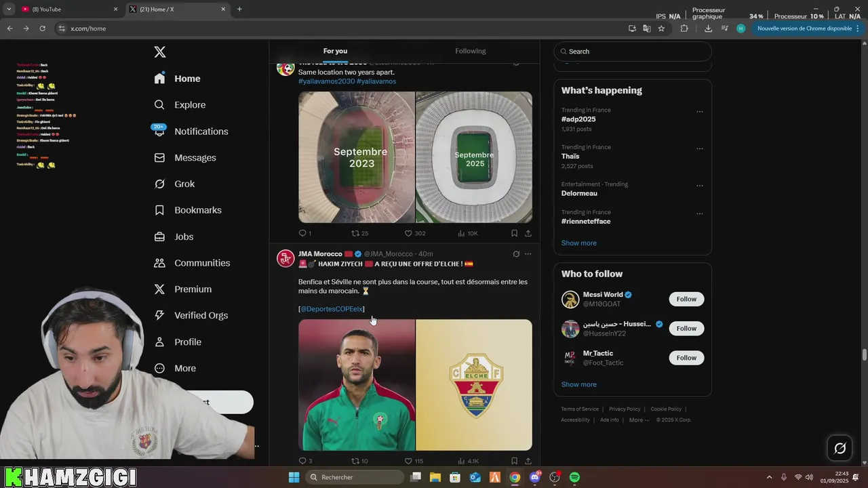Follow Messi World
Viewport: 868px width, 488px height.
[x=686, y=300]
